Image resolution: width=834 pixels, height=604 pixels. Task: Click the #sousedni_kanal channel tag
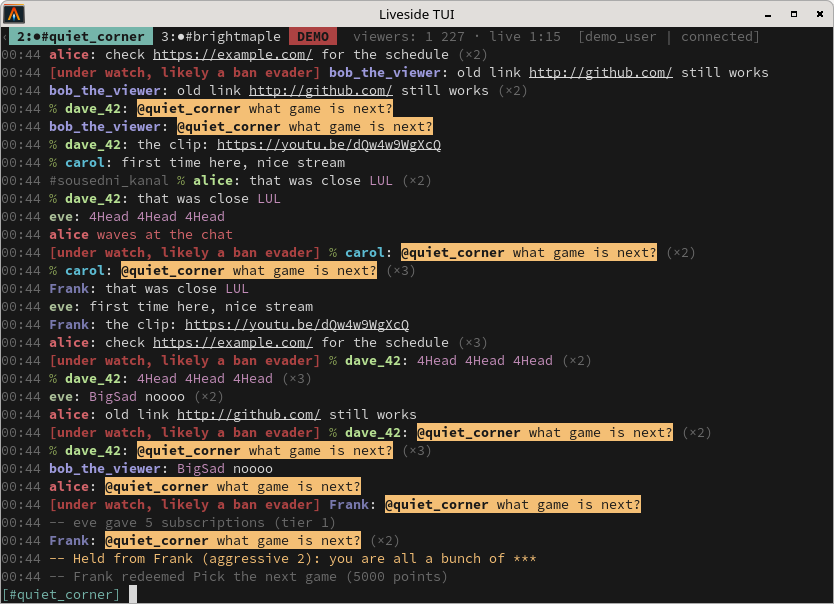(109, 181)
